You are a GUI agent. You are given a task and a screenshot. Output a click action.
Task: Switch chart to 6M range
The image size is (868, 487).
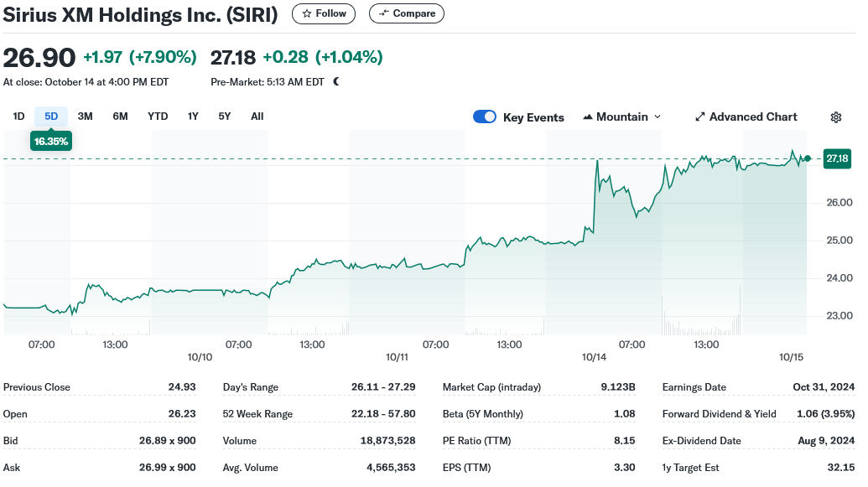click(120, 117)
